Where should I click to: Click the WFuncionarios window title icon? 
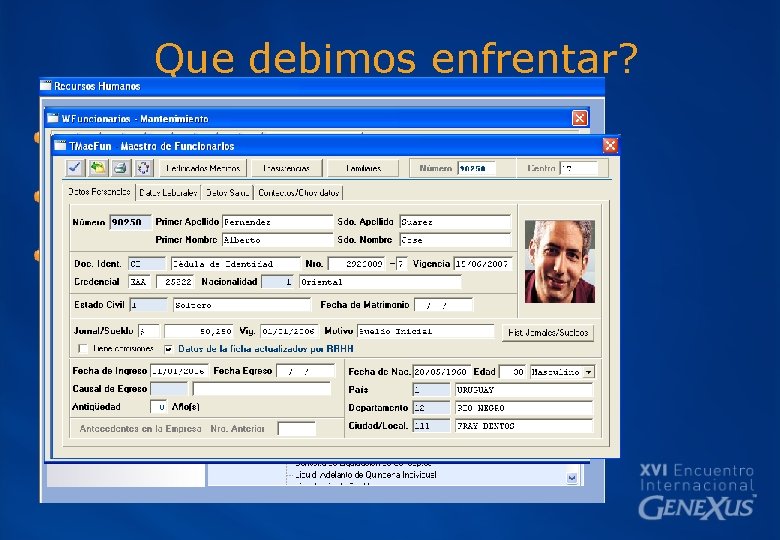point(53,118)
